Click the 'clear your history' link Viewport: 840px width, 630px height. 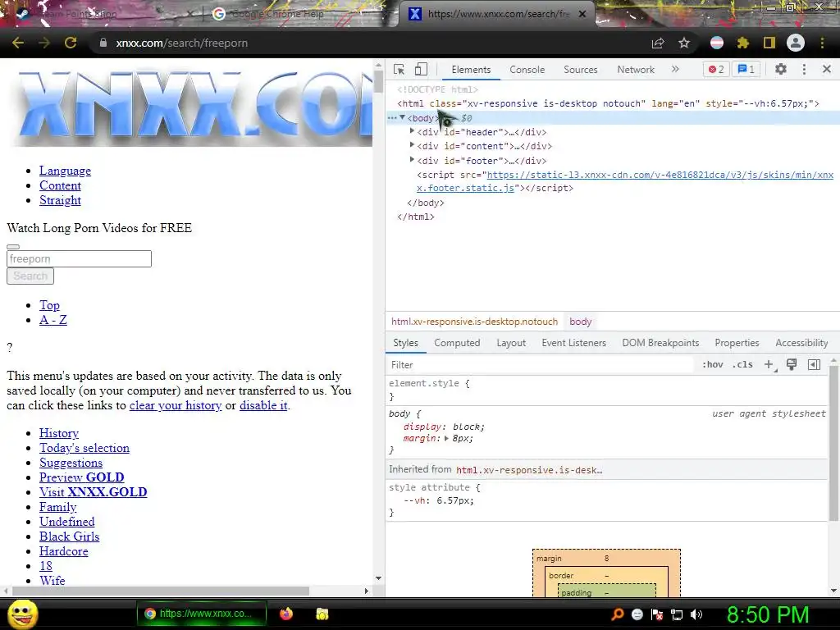tap(176, 405)
